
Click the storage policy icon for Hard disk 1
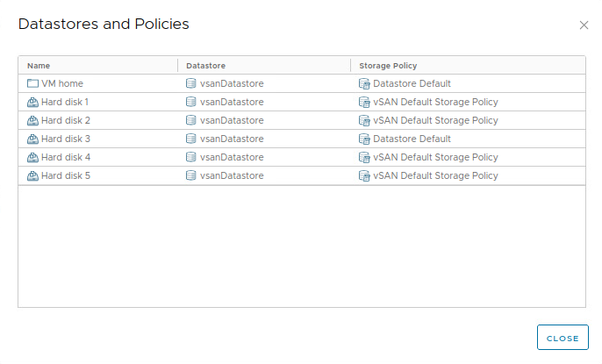(x=364, y=102)
